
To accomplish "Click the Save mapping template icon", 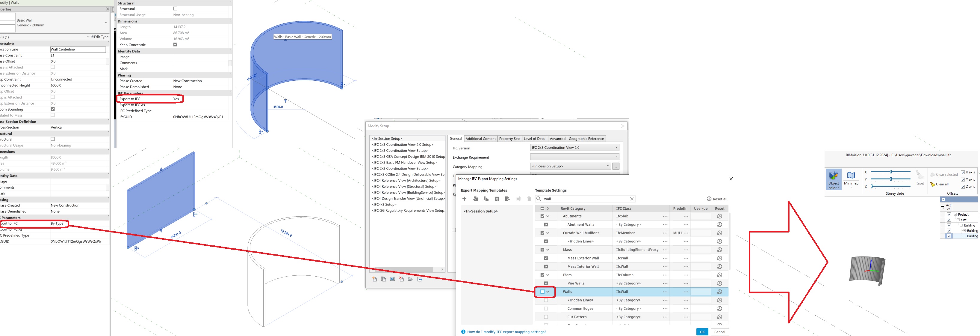I will [x=497, y=199].
